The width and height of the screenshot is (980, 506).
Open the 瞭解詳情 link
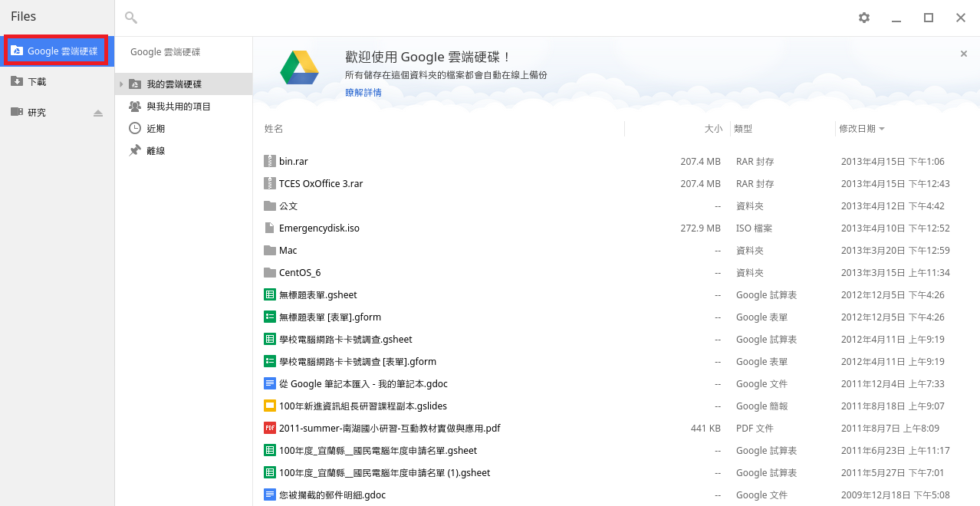point(363,93)
